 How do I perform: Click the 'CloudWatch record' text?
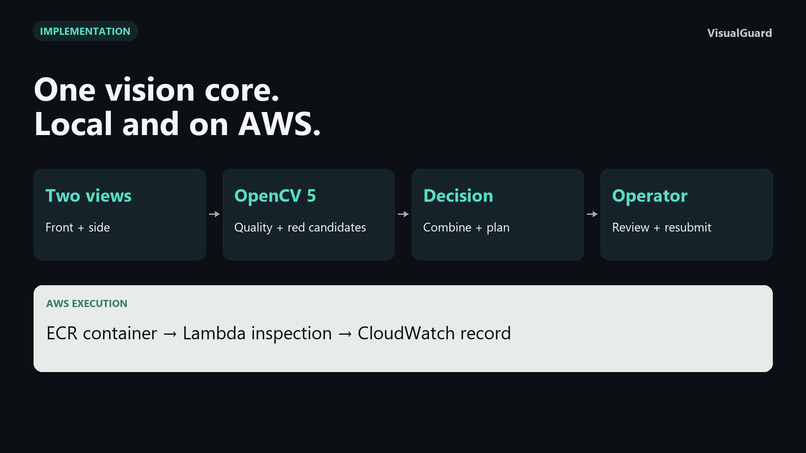coord(434,333)
